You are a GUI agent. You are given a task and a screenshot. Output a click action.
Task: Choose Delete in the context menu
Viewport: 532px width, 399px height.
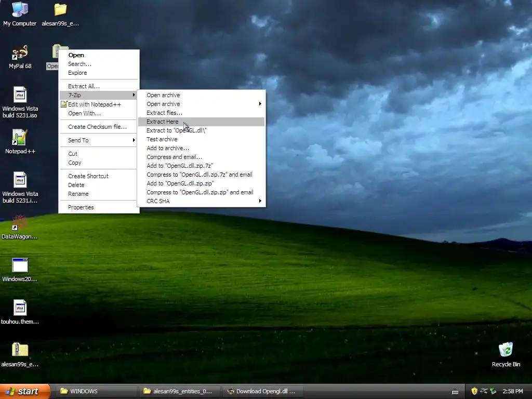coord(99,185)
